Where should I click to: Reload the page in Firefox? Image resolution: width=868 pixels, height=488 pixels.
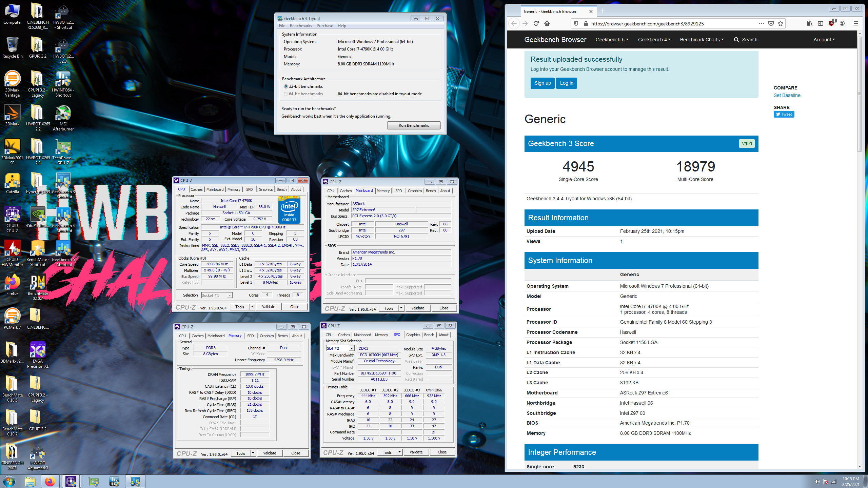click(x=536, y=23)
